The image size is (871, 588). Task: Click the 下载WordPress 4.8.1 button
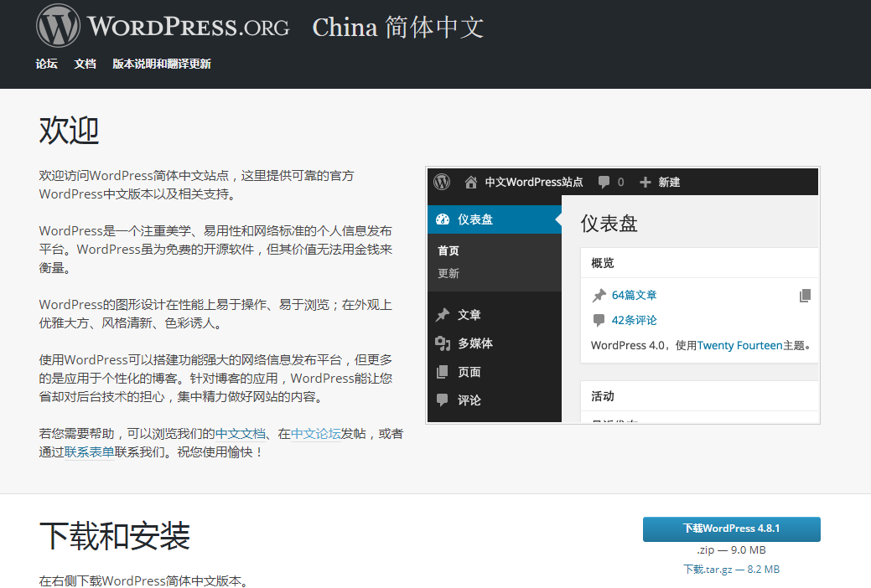[732, 529]
